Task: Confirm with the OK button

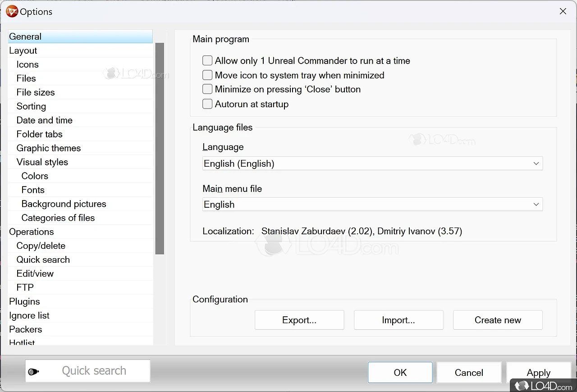Action: pyautogui.click(x=400, y=373)
